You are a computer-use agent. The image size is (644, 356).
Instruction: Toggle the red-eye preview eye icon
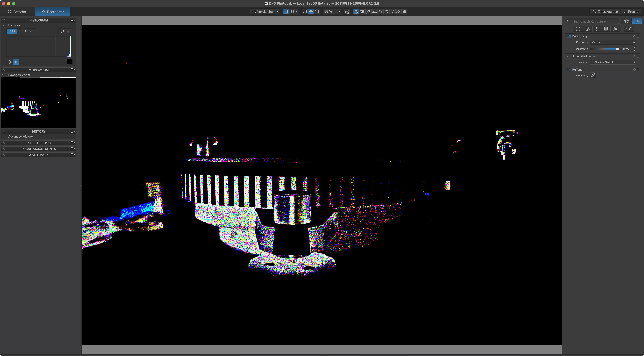pyautogui.click(x=405, y=11)
